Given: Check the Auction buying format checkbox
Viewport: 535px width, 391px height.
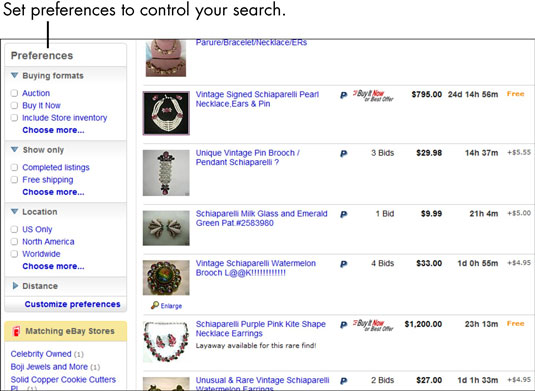Looking at the screenshot, I should pyautogui.click(x=14, y=93).
